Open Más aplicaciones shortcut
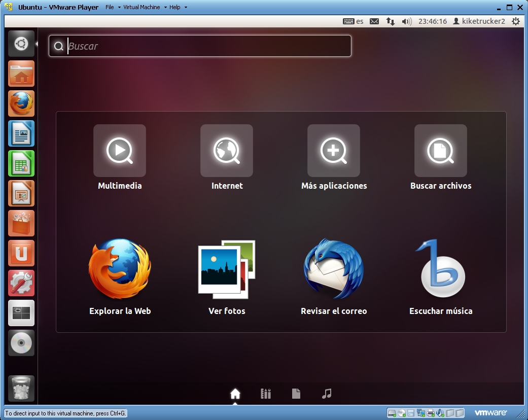Viewport: 528px width, 420px height. click(334, 151)
